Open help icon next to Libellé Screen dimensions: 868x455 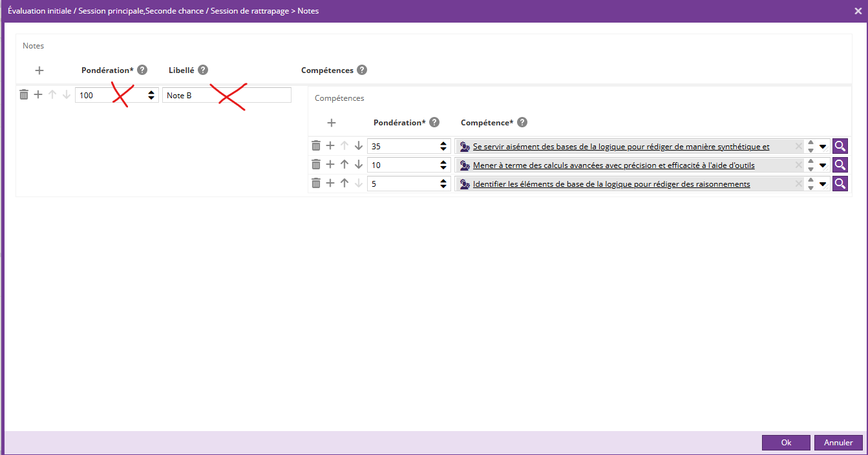click(x=203, y=70)
